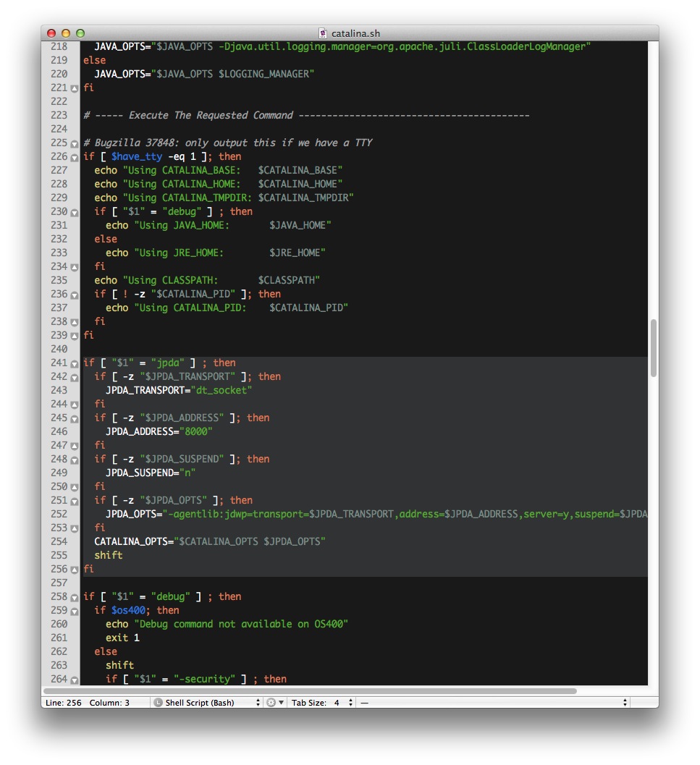
Task: Click CATALINA_OPTS assignment on line 254
Action: (x=210, y=541)
